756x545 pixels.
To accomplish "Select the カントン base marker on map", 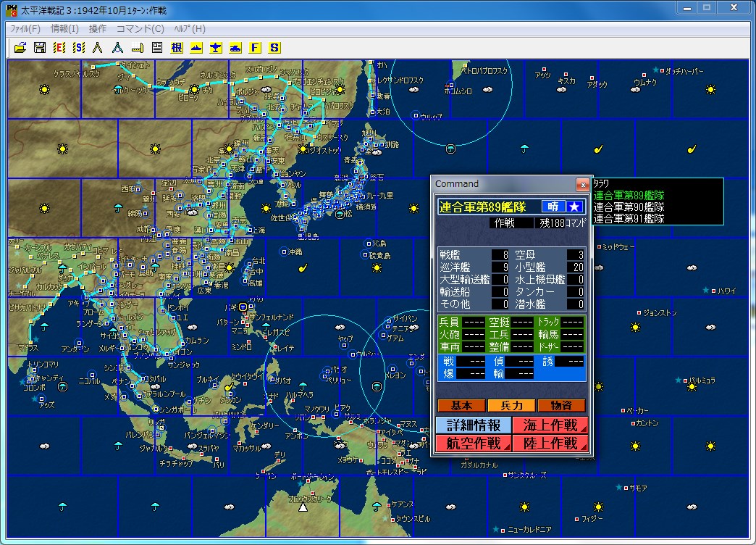I will coord(633,423).
